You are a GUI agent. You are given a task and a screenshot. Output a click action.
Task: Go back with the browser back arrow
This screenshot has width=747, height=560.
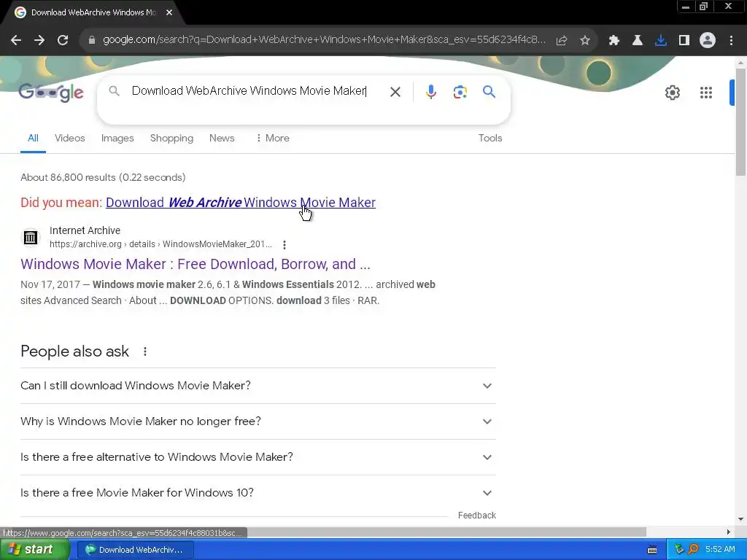[x=16, y=41]
